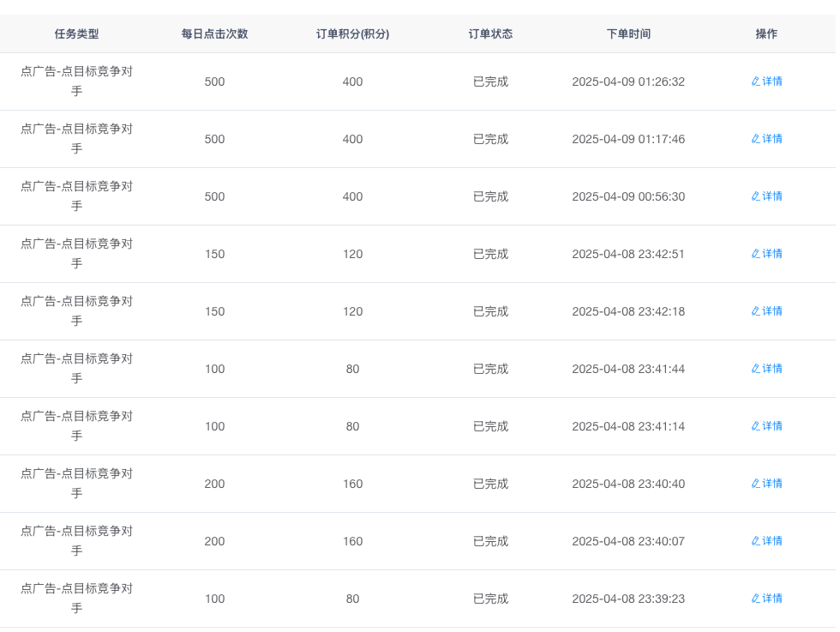This screenshot has height=632, width=840.
Task: Click the 每日点击次数 column header
Action: pos(214,34)
